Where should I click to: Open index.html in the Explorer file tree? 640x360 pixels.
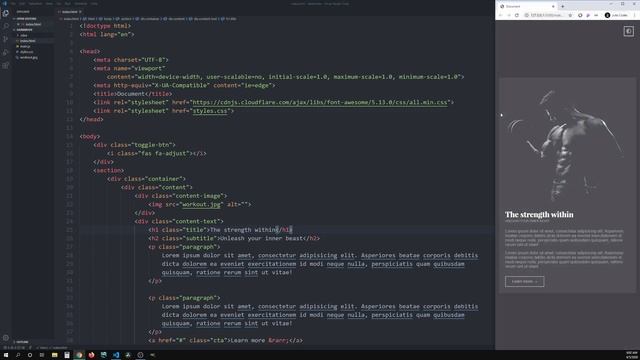(28, 41)
